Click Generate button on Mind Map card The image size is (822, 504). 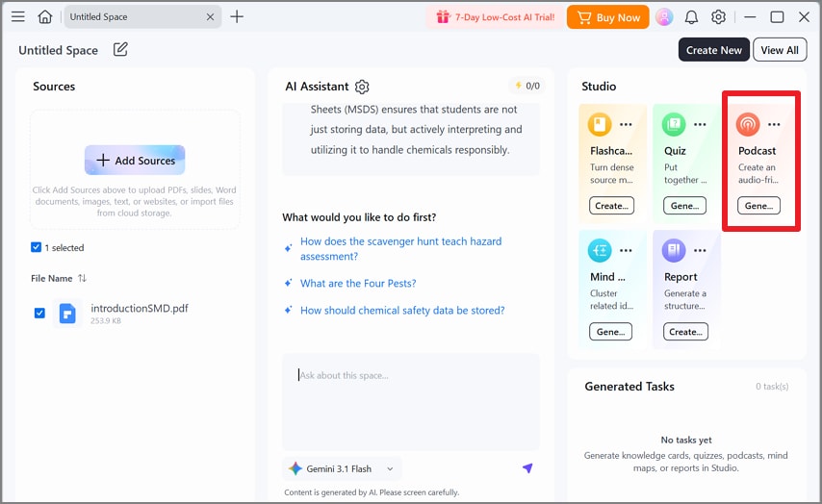(x=611, y=332)
